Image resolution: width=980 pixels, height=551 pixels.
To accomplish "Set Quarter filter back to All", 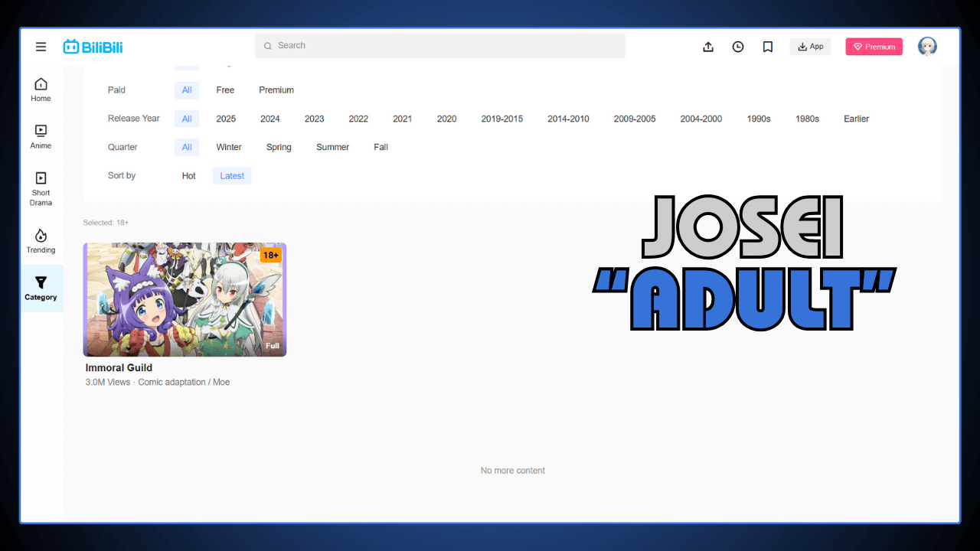I will pos(187,147).
